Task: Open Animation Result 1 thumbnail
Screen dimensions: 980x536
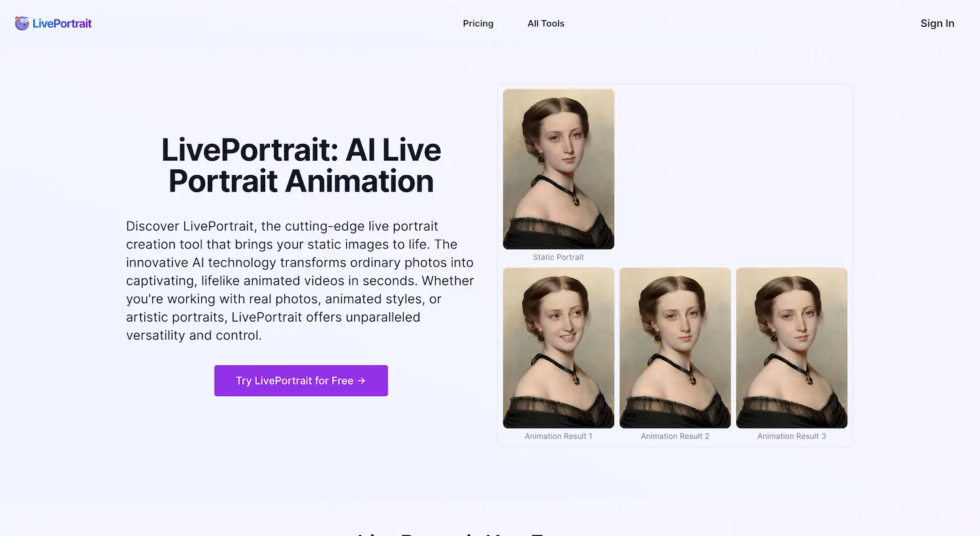Action: [558, 347]
